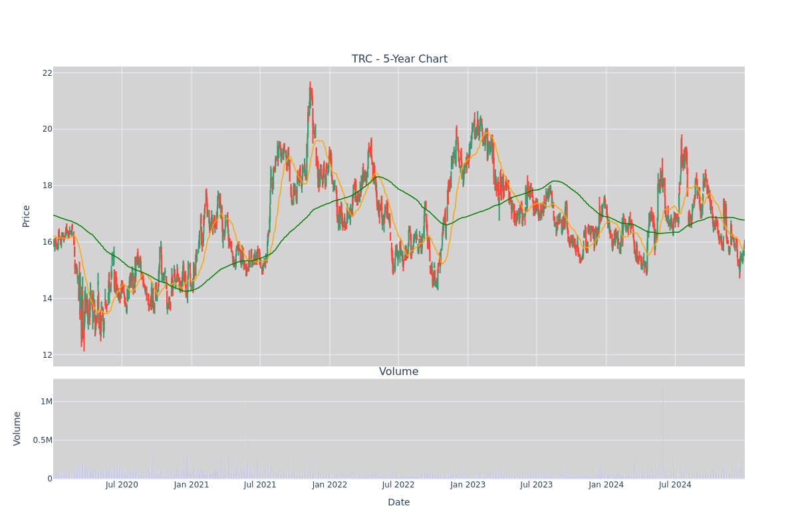Click the 'Jul 2023' date tick label
The height and width of the screenshot is (532, 798).
tap(537, 485)
